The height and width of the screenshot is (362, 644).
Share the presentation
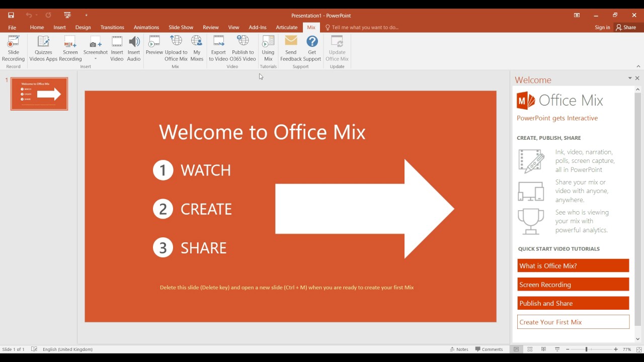pos(626,28)
